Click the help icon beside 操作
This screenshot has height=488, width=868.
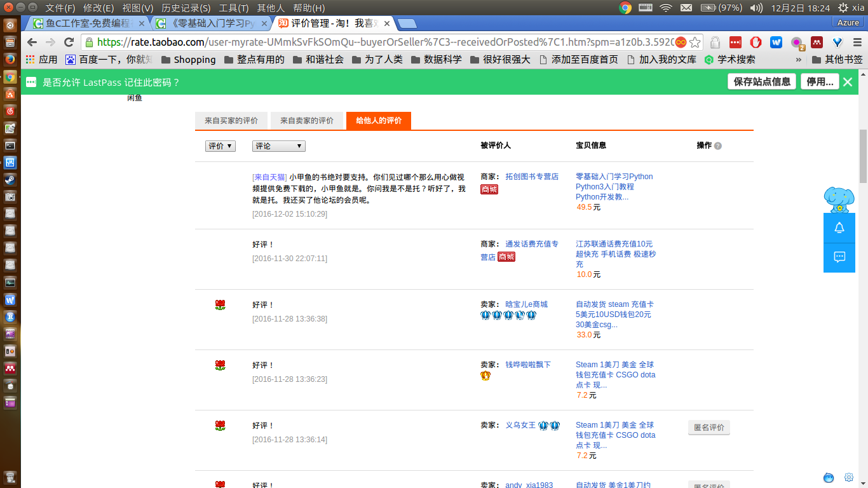[x=718, y=146]
